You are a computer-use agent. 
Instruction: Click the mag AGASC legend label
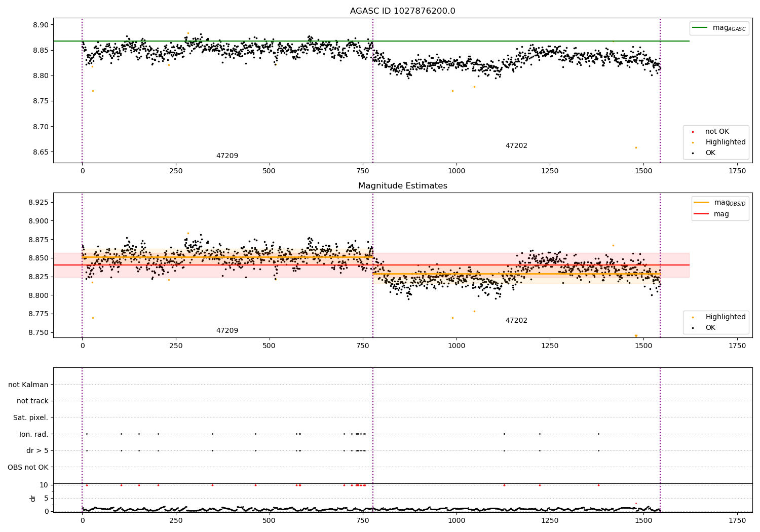point(729,28)
